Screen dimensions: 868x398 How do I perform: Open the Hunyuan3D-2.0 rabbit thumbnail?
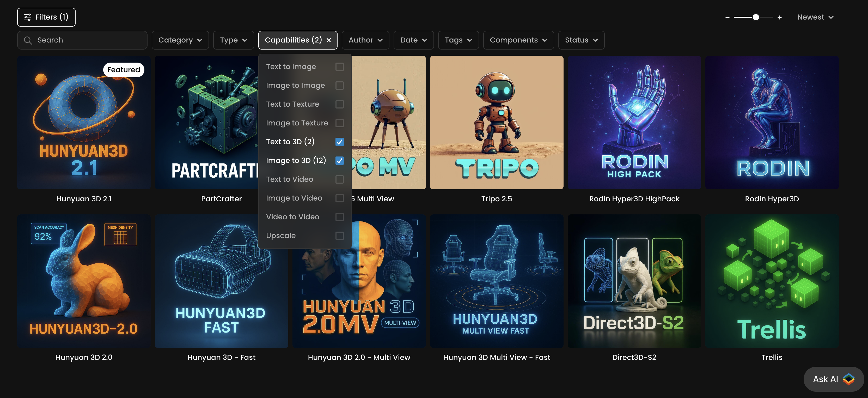click(x=84, y=281)
